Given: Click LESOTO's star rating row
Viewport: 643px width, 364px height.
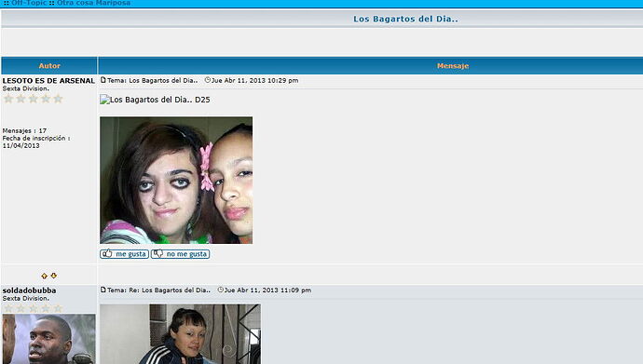Looking at the screenshot, I should (x=33, y=99).
